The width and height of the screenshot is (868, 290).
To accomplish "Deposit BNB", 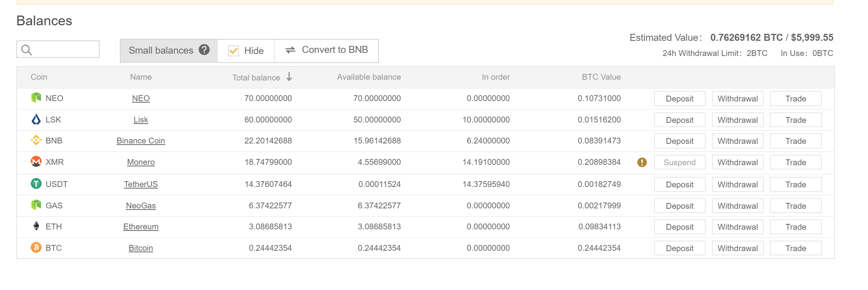I will (x=680, y=141).
